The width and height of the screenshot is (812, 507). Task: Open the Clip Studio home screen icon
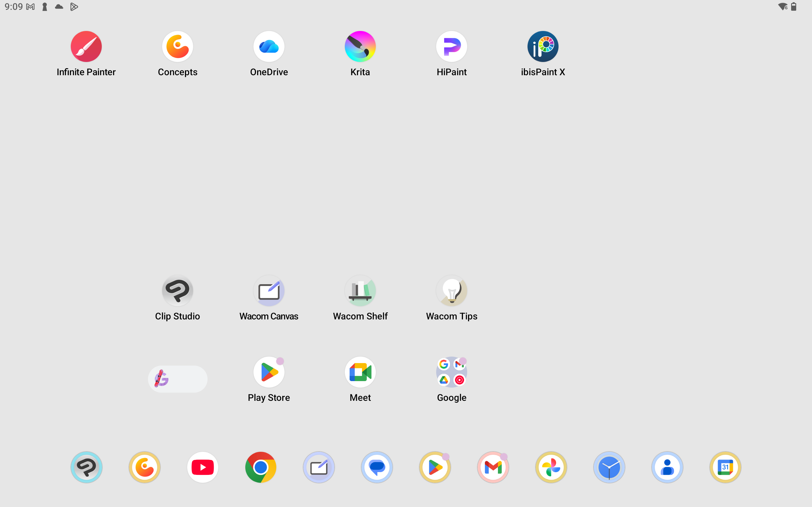click(x=178, y=291)
